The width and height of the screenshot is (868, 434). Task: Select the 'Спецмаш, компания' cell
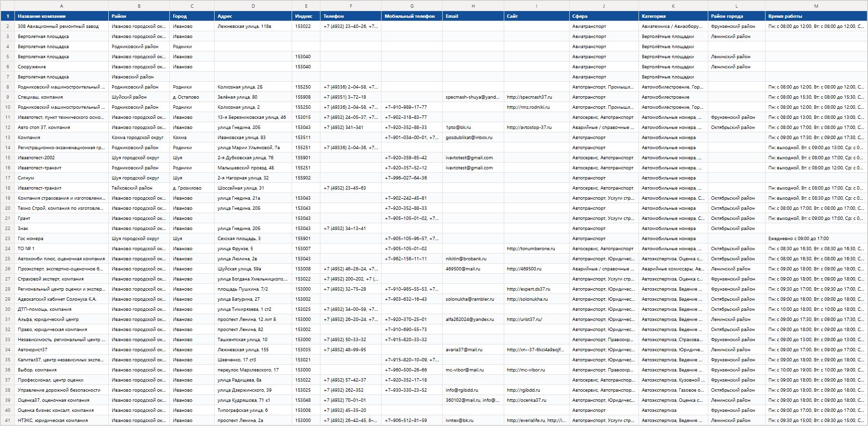pyautogui.click(x=62, y=97)
